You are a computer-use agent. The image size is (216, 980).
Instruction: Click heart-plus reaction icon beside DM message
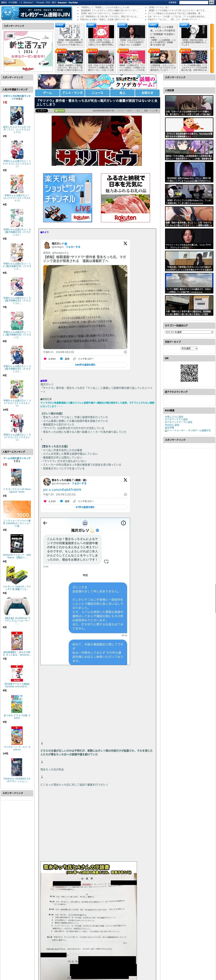click(107, 562)
